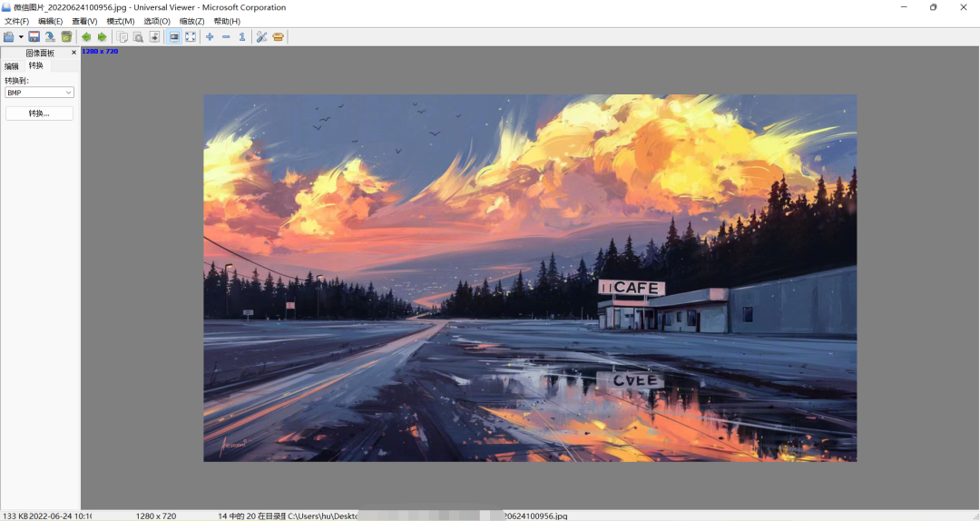The width and height of the screenshot is (980, 521).
Task: Click the 转换... button
Action: point(39,113)
